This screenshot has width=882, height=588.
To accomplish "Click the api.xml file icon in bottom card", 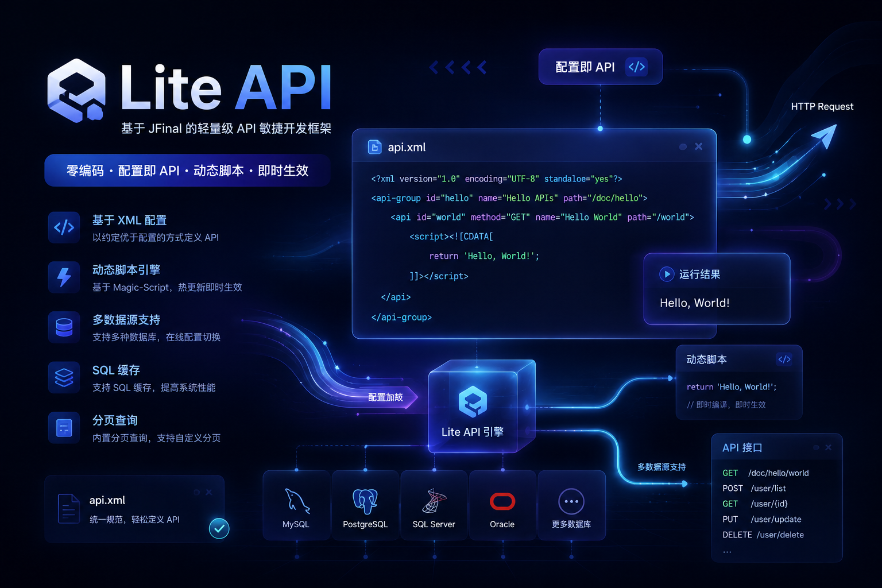I will (x=69, y=509).
